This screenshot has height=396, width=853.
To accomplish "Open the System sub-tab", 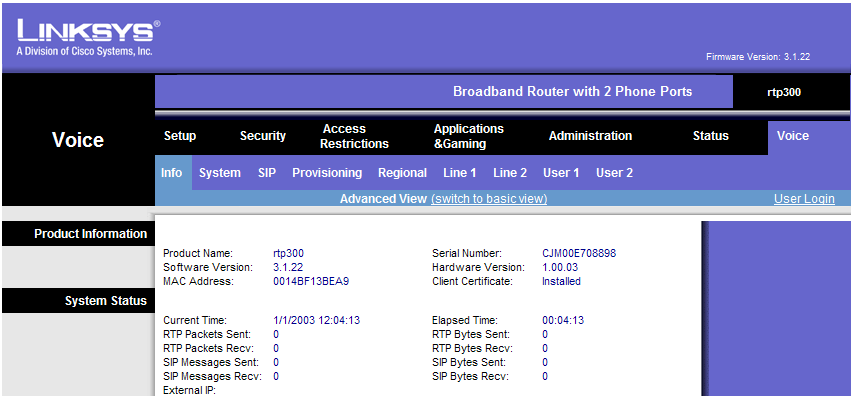I will (220, 173).
